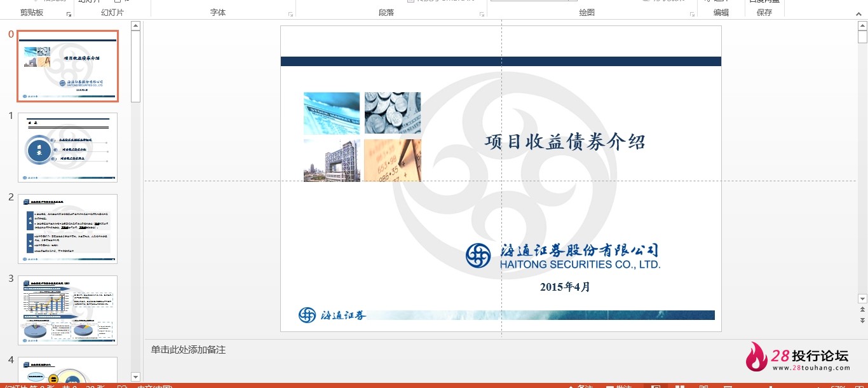Viewport: 868px width, 388px height.
Task: Select the orange stock chart picture
Action: tap(393, 161)
